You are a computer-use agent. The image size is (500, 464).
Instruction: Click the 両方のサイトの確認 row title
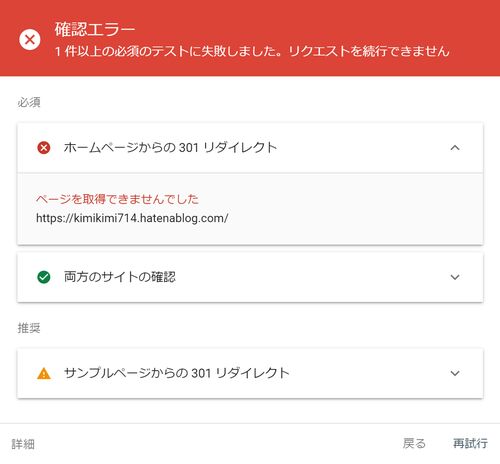pyautogui.click(x=120, y=277)
